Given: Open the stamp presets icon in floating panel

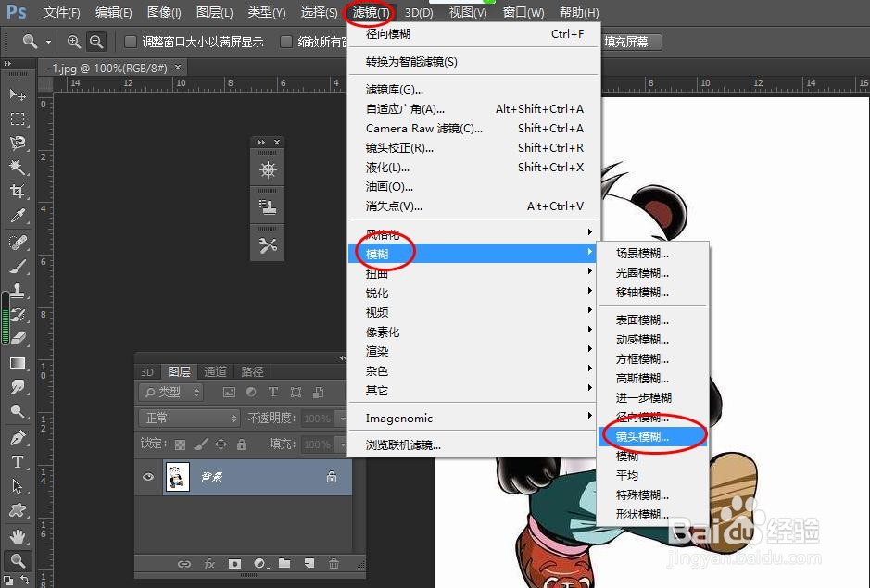Looking at the screenshot, I should pos(268,206).
